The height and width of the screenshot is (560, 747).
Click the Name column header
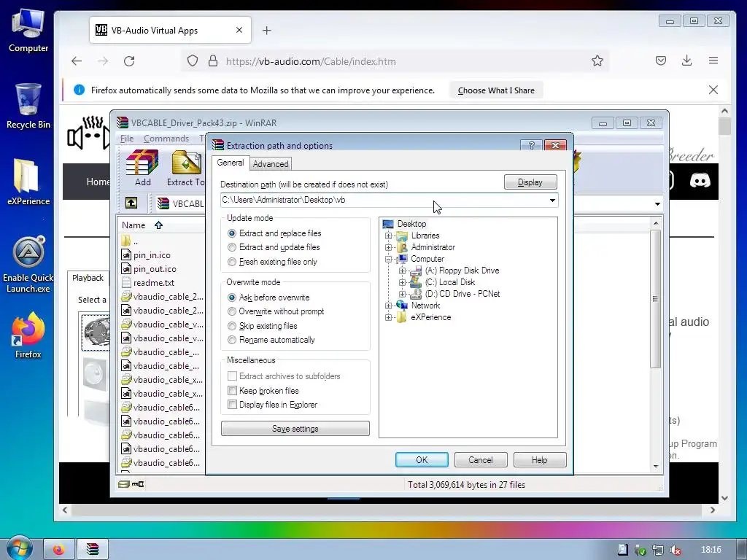(133, 225)
